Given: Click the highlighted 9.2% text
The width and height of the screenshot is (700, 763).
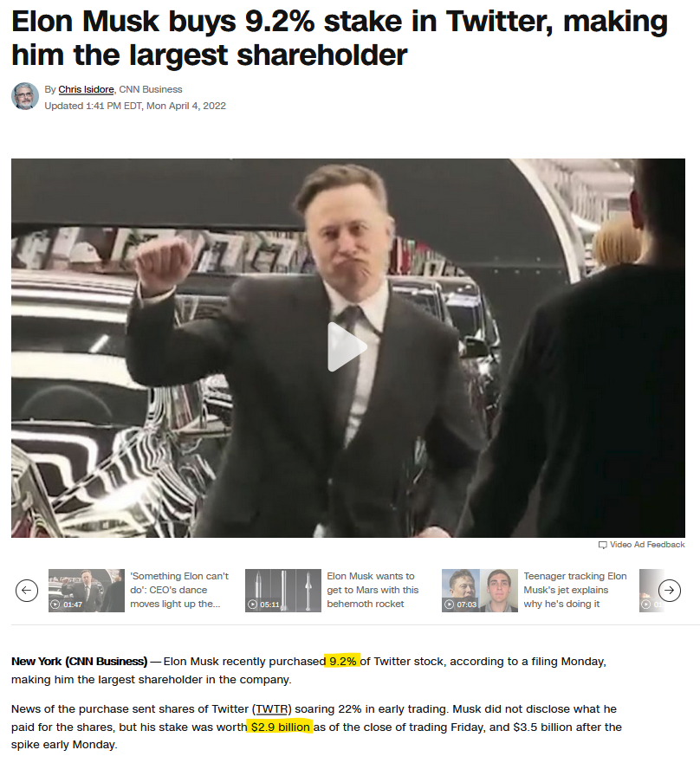Looking at the screenshot, I should tap(343, 661).
